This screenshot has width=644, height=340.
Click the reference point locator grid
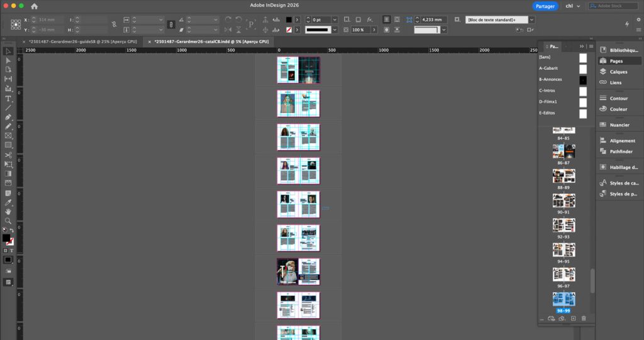16,25
